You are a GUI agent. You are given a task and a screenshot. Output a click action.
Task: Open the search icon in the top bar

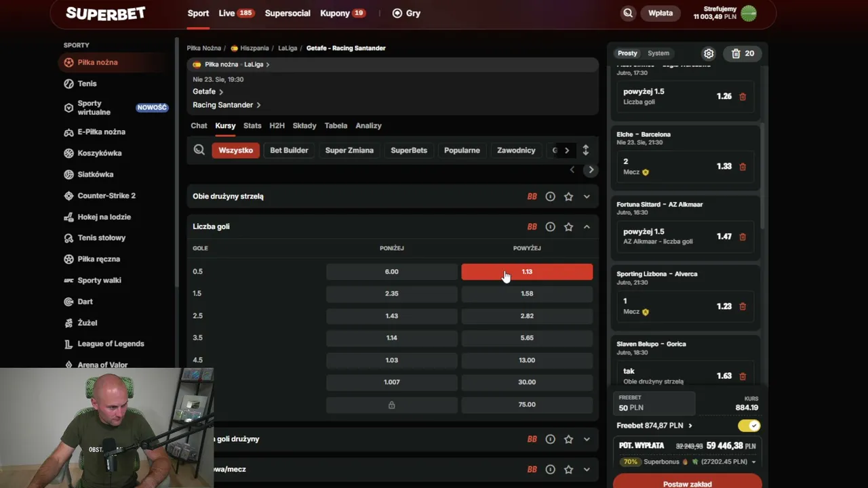pyautogui.click(x=628, y=13)
